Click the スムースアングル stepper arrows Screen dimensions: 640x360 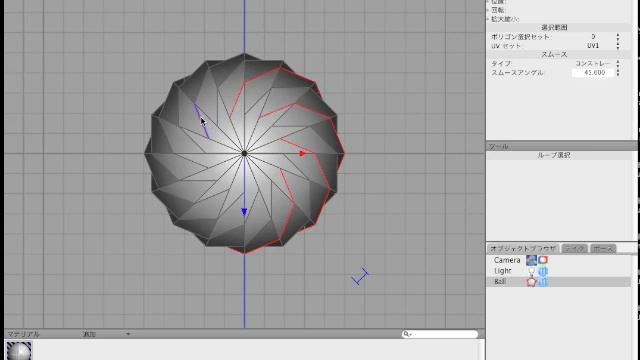[618, 73]
